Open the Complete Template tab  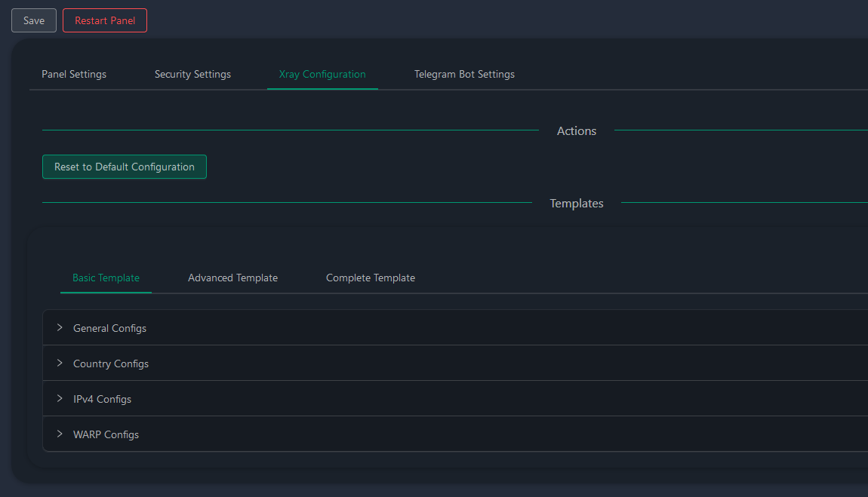pos(371,278)
